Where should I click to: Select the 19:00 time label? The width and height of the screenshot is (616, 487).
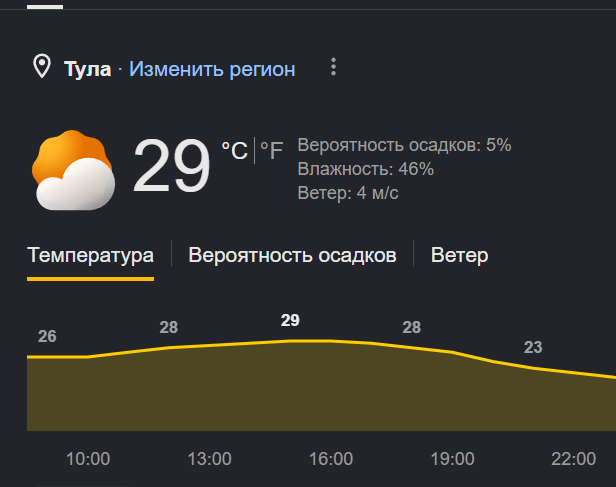coord(452,459)
